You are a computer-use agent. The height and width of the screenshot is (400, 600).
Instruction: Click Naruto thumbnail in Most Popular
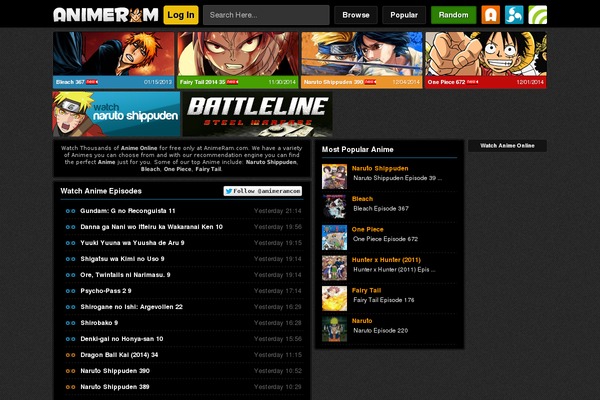tap(334, 329)
